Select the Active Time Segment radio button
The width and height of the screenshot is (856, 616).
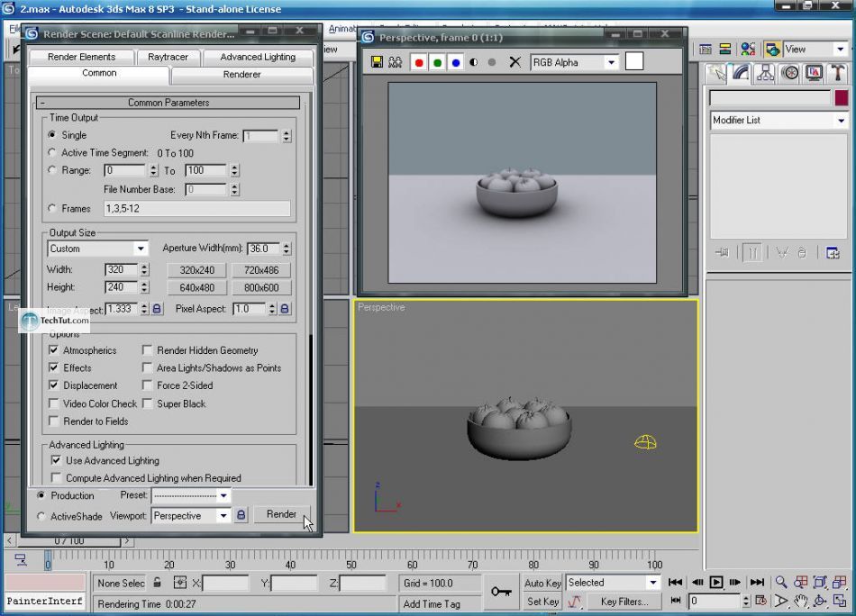(x=52, y=153)
